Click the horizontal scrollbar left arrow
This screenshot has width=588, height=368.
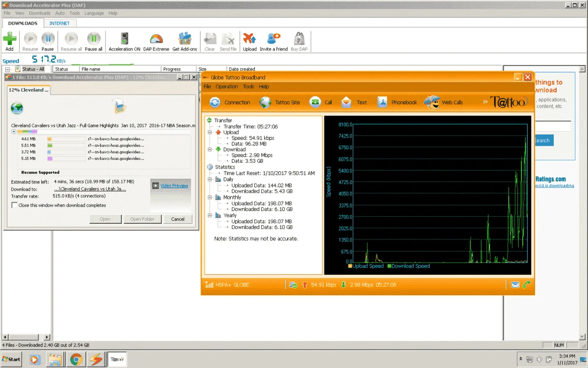coord(5,338)
